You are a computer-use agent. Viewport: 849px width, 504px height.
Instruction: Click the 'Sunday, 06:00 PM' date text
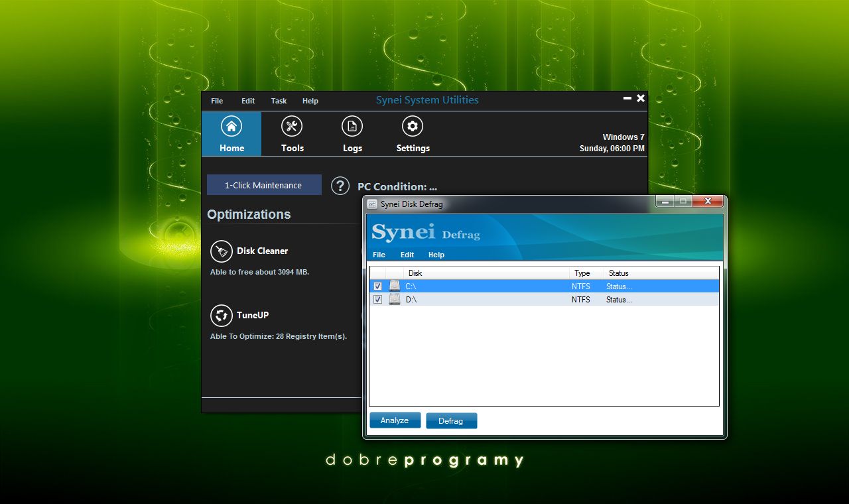(x=612, y=149)
